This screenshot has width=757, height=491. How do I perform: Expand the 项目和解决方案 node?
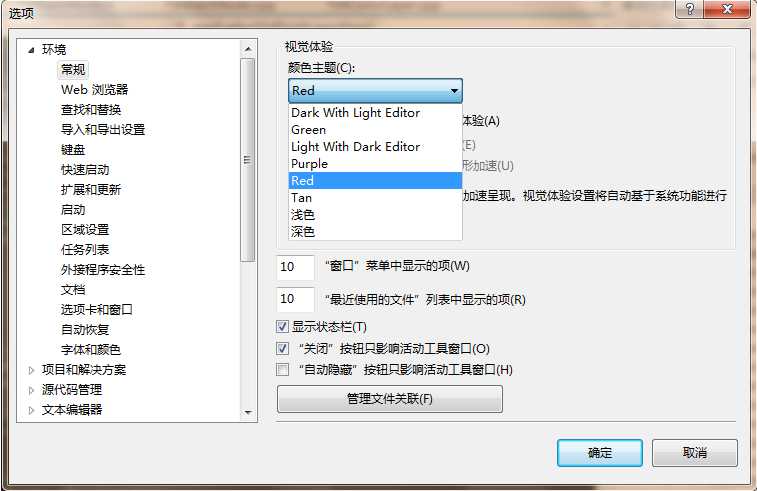coord(31,370)
